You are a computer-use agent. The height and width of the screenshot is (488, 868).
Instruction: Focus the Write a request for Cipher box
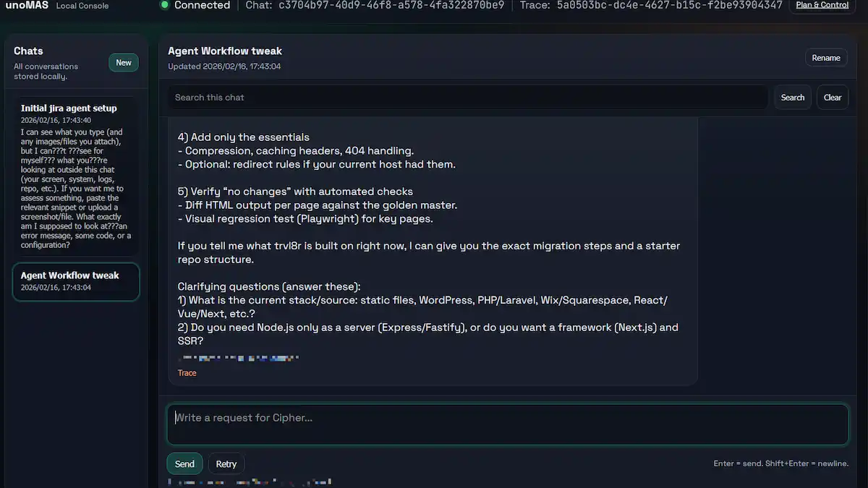click(508, 424)
